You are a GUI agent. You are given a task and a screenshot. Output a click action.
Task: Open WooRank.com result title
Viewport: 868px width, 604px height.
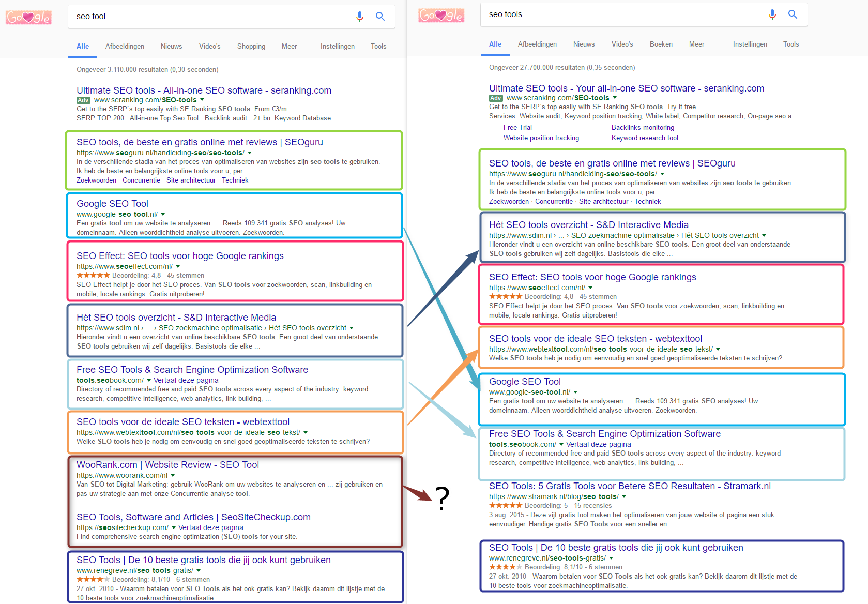pos(167,465)
